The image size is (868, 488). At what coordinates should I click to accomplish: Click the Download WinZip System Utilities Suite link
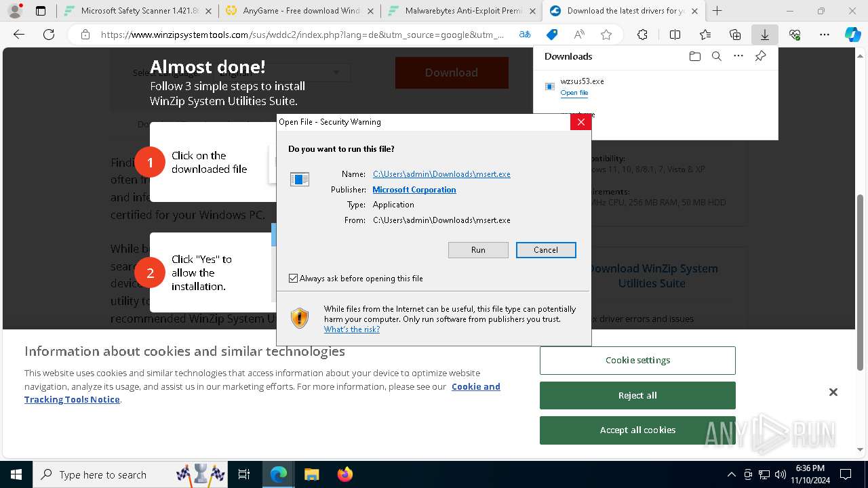pos(652,276)
